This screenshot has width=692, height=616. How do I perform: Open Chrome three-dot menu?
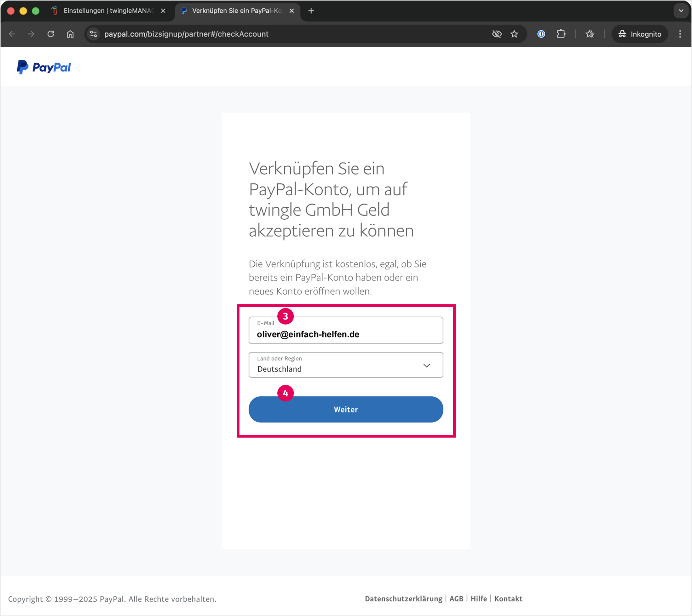pos(680,34)
